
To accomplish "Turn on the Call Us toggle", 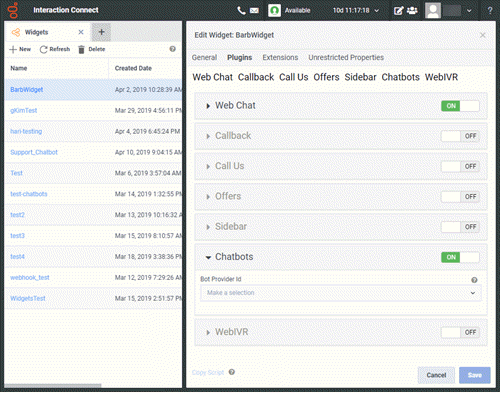I will pos(460,166).
